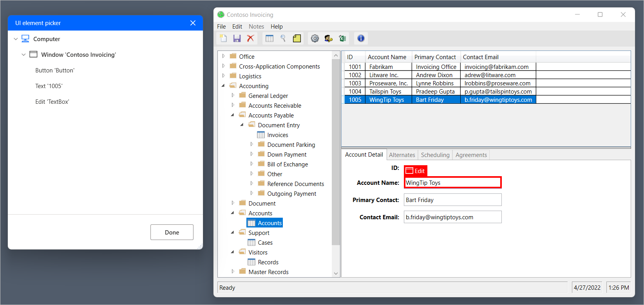Click the 'Proseware, Inc.' cell

389,83
